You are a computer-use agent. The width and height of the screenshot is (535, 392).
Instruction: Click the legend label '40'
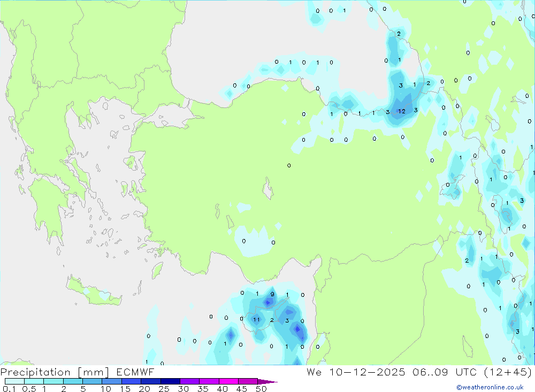coord(222,389)
